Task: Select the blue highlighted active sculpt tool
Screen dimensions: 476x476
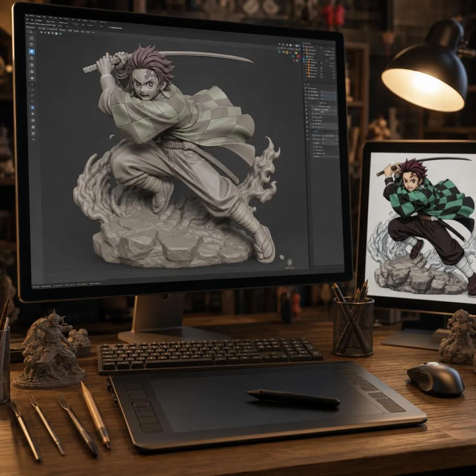Action: pos(32,52)
